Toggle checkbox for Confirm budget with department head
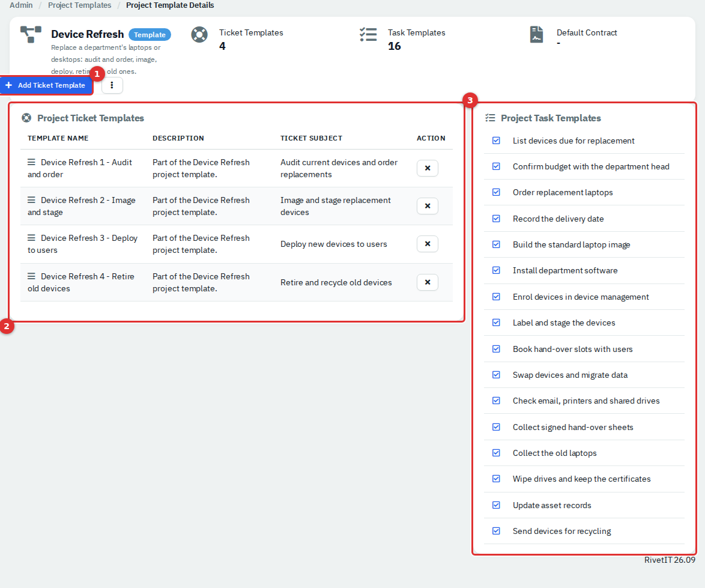Viewport: 705px width, 588px height. coord(497,166)
